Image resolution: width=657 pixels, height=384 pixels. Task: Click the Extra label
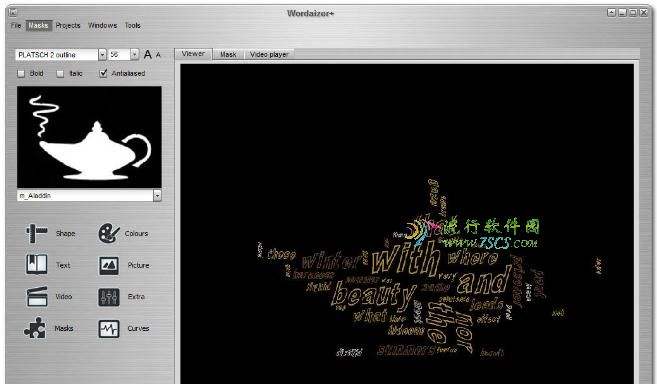136,297
